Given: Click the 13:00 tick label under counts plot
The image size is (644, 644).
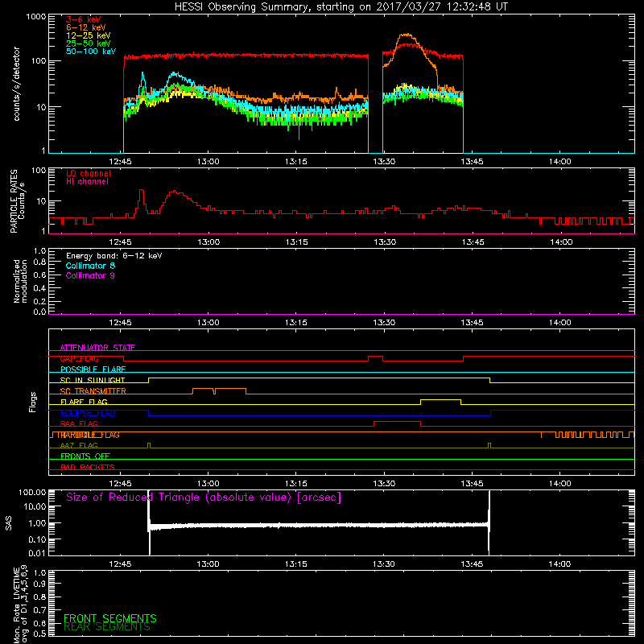Looking at the screenshot, I should click(x=208, y=162).
